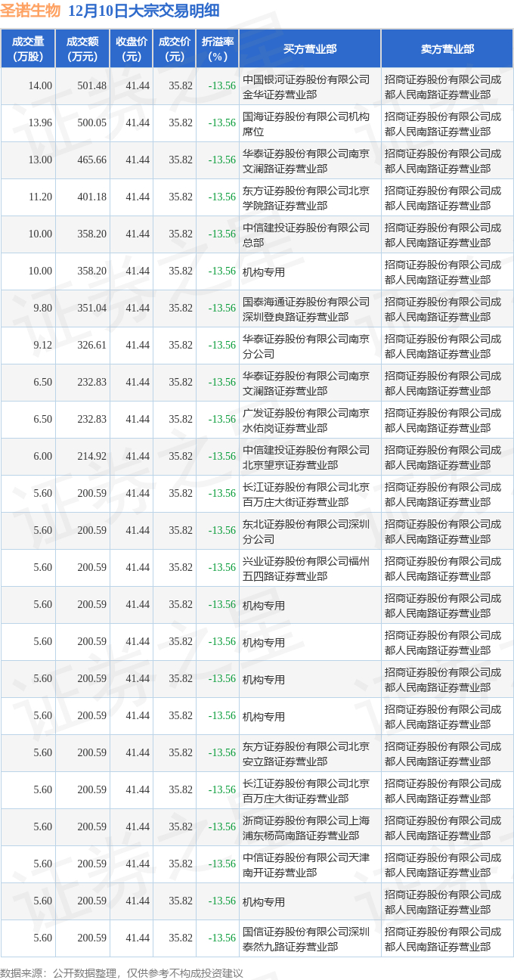
Task: Select buyer 国泰海通证券 深圳登良路营业部
Action: point(306,309)
